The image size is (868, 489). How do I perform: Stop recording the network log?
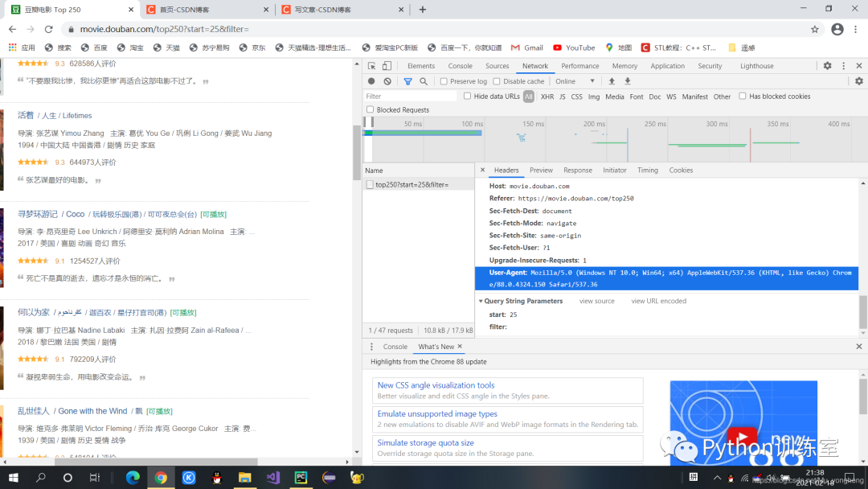371,81
